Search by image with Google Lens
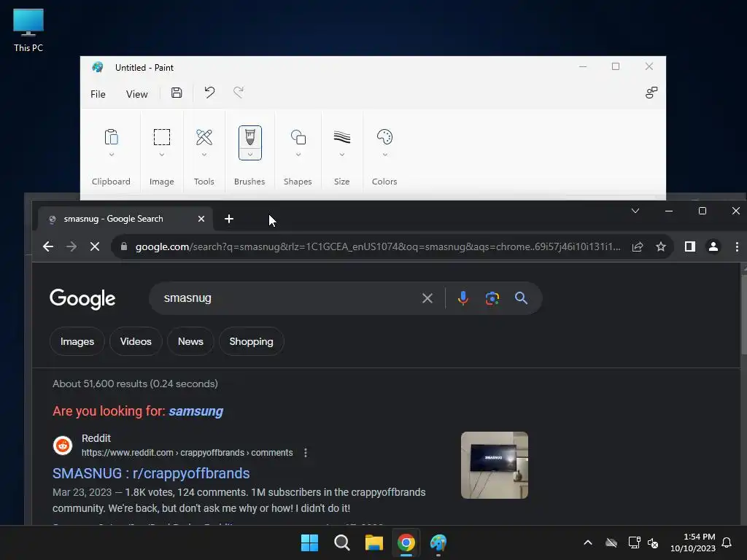The width and height of the screenshot is (747, 560). click(492, 298)
